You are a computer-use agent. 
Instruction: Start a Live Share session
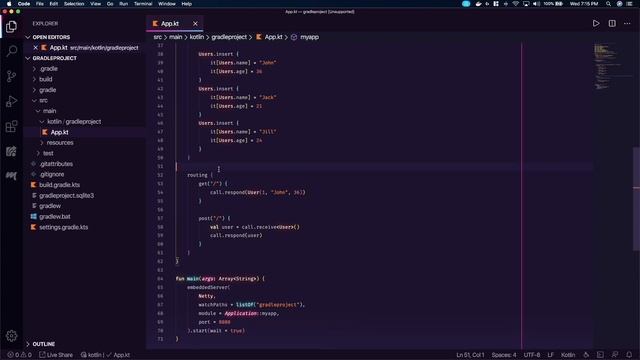(x=56, y=355)
